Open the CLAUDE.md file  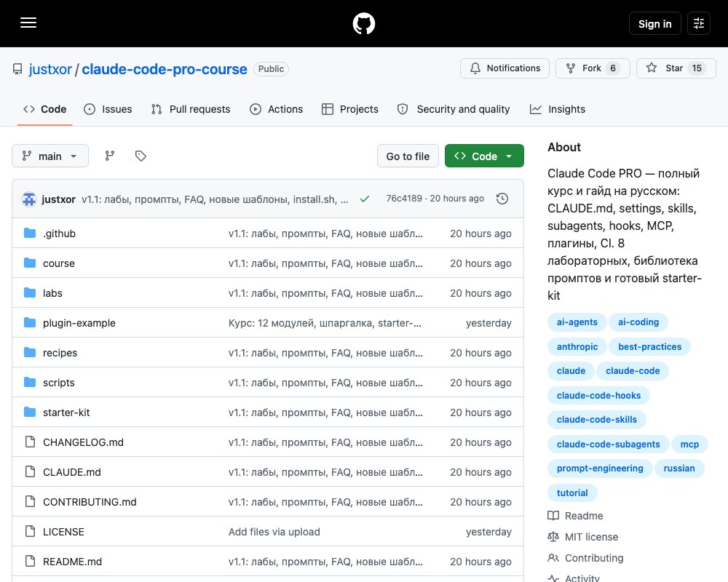click(x=71, y=472)
